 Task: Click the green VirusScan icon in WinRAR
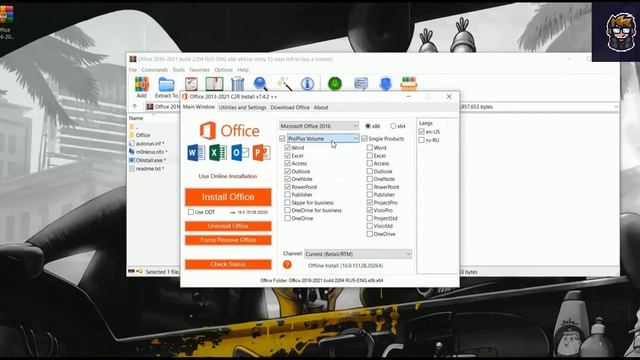(335, 84)
